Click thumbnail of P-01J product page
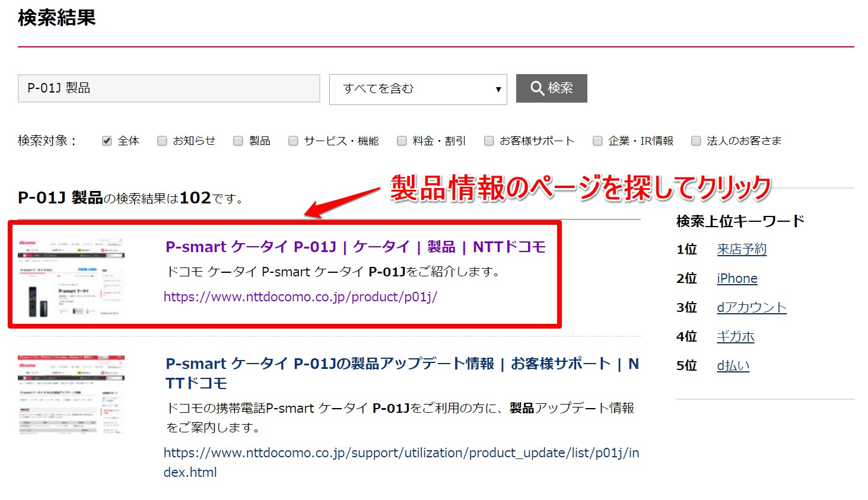868x500 pixels. 71,278
